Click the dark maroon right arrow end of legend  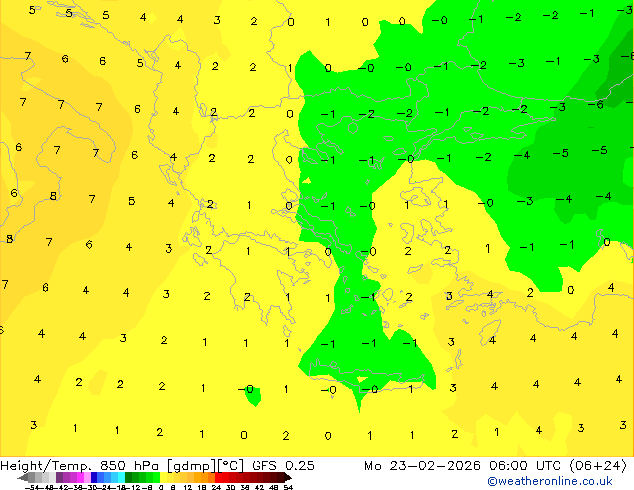pos(288,477)
